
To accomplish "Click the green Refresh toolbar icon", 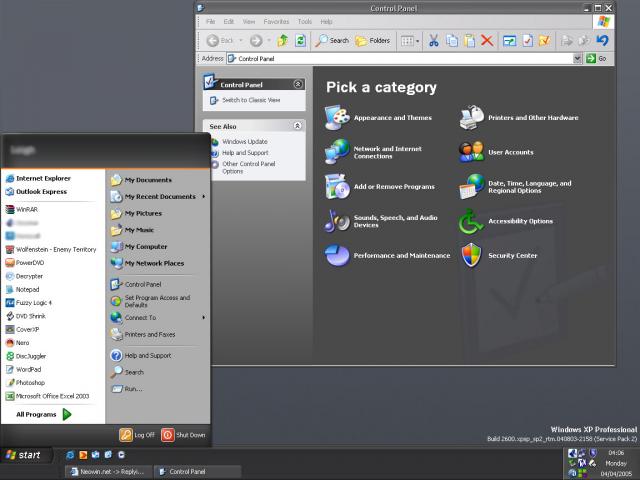I will tap(300, 40).
